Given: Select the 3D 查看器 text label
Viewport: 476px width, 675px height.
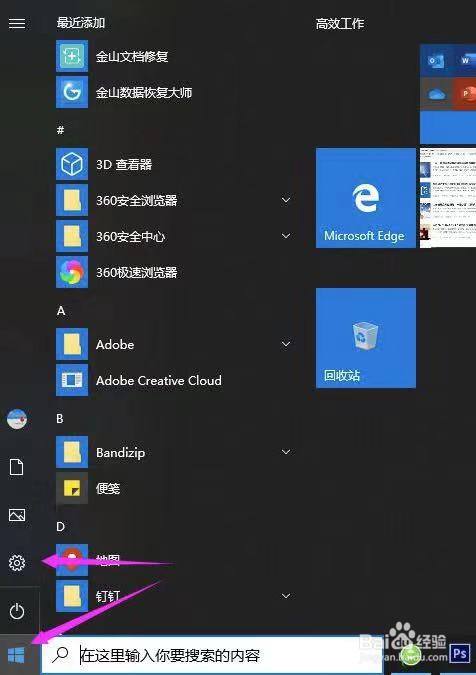Looking at the screenshot, I should [124, 164].
